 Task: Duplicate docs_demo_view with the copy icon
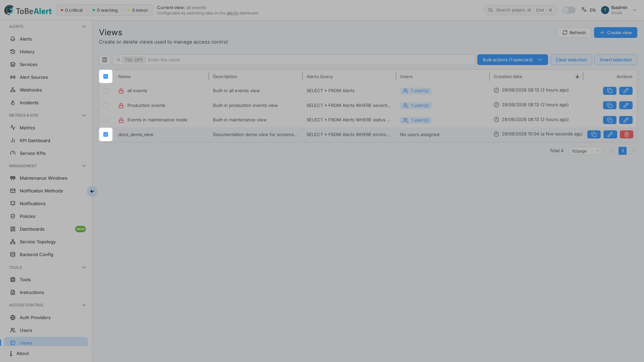(594, 134)
